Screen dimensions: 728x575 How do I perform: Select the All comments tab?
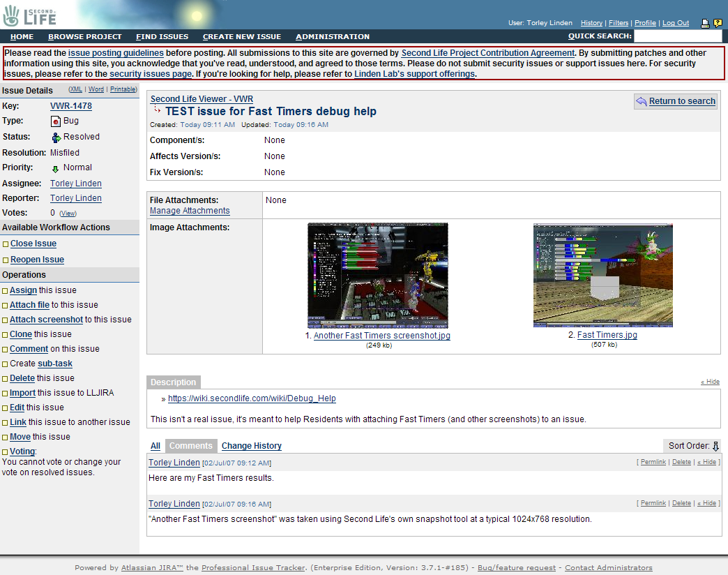pyautogui.click(x=156, y=446)
